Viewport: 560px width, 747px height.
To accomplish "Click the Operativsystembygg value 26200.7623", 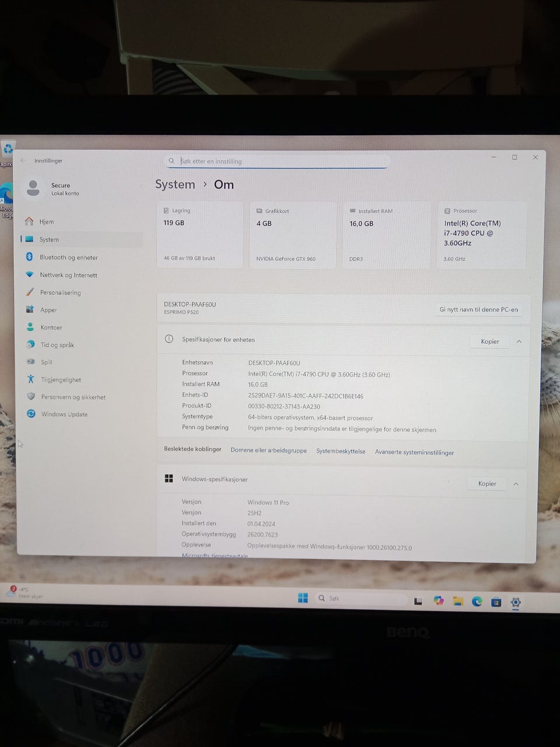I will tap(262, 535).
